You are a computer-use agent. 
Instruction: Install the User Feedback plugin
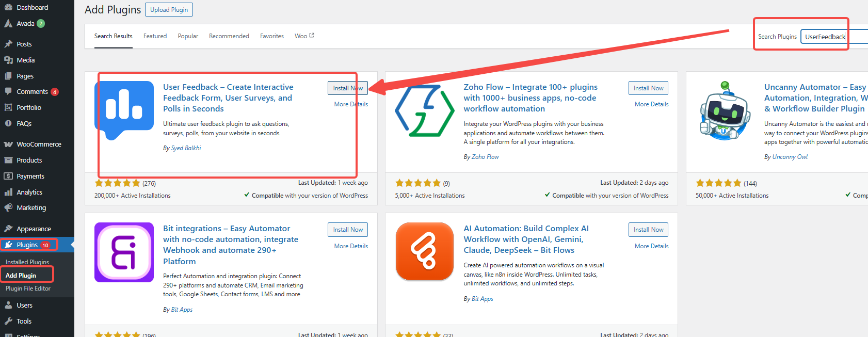tap(347, 88)
